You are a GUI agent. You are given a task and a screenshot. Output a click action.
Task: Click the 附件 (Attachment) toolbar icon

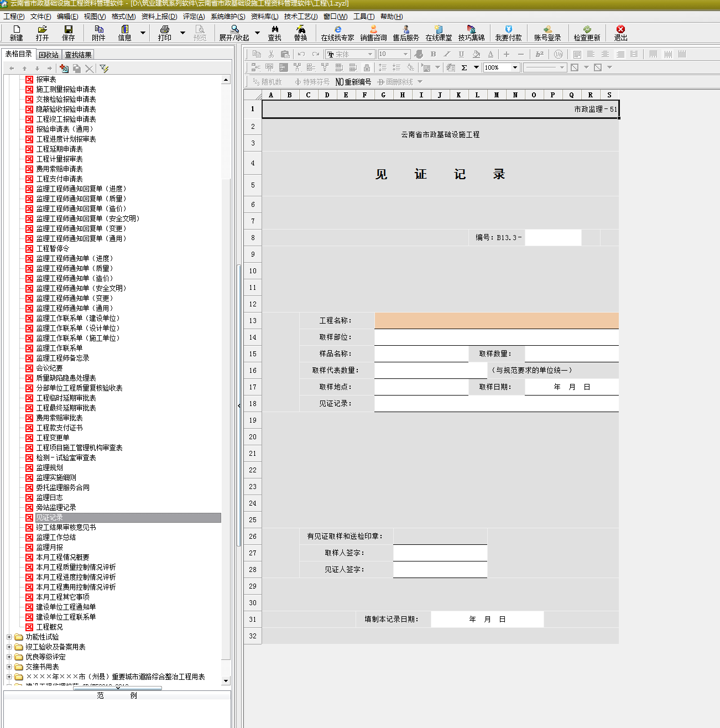[x=99, y=33]
